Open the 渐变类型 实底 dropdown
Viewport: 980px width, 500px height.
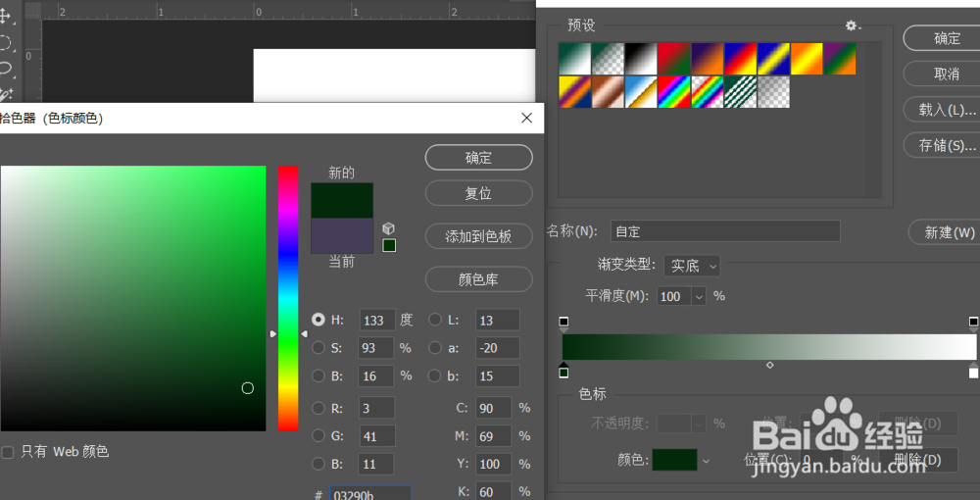pyautogui.click(x=692, y=266)
